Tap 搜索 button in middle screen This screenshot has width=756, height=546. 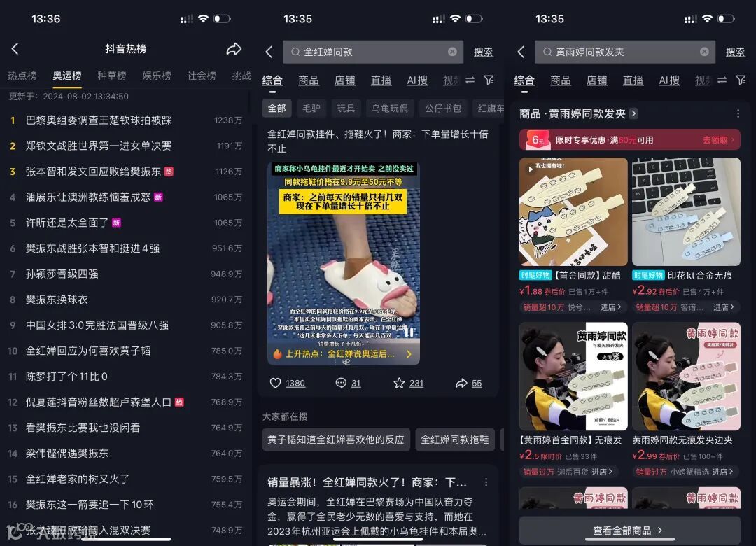483,52
